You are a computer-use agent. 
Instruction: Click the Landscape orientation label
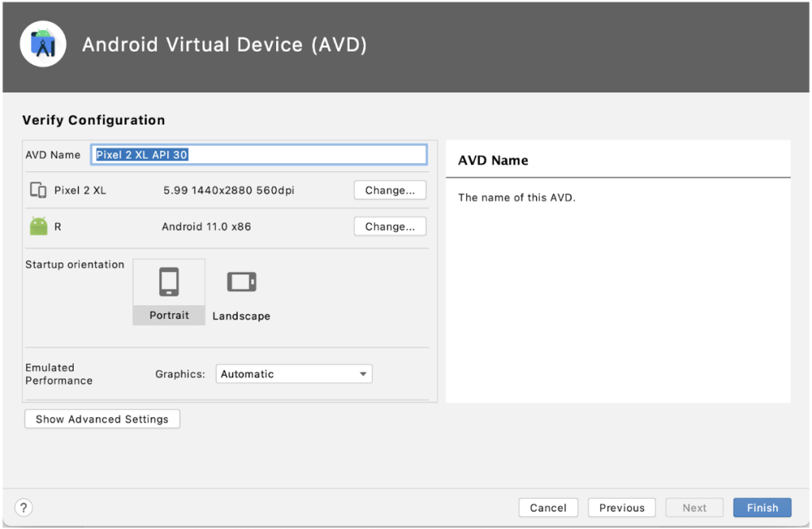(241, 316)
